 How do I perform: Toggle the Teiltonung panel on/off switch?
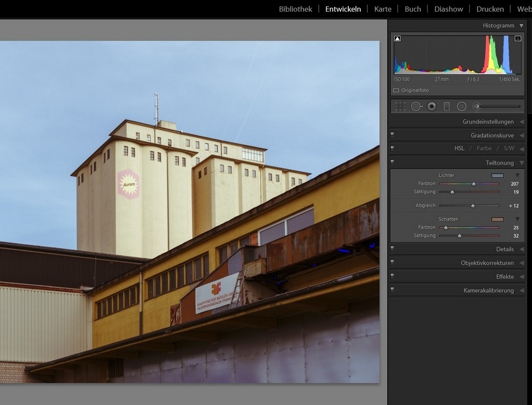(x=392, y=163)
